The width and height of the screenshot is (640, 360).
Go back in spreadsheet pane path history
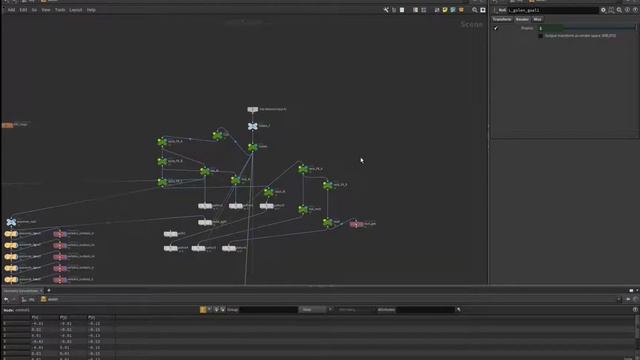point(6,300)
